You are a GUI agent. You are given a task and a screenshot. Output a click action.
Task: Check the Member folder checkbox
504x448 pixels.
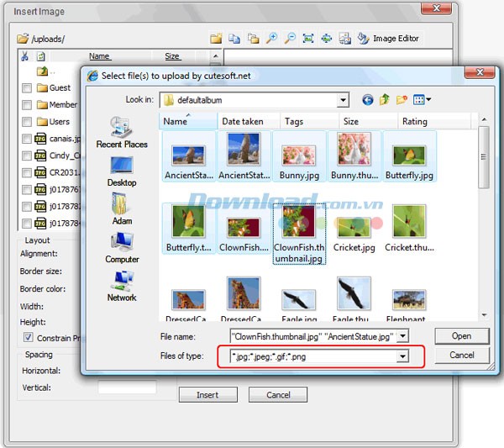[27, 105]
